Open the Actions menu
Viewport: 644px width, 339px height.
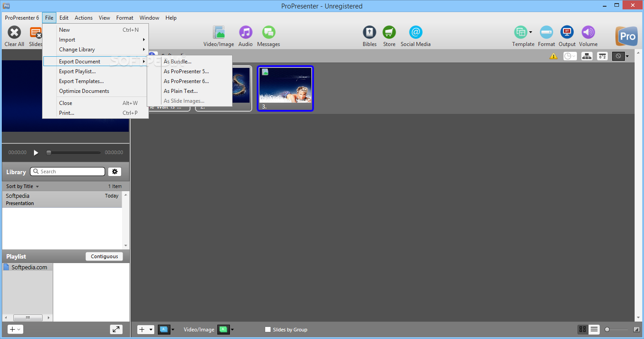[x=84, y=18]
